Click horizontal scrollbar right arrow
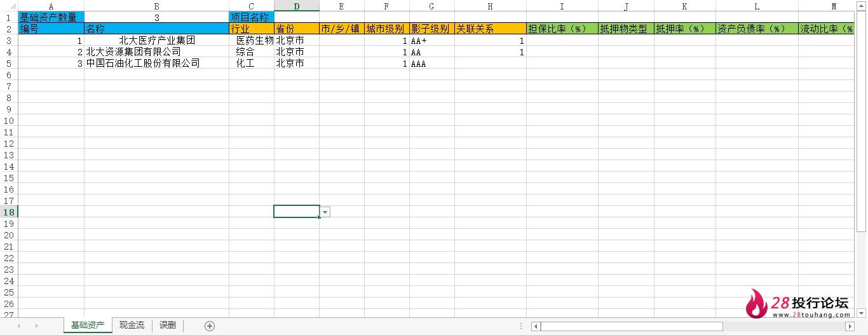 click(x=850, y=326)
